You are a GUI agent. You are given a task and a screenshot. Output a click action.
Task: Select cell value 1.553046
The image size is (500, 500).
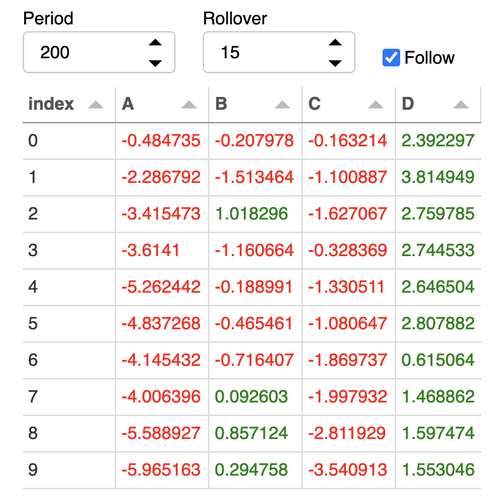pos(438,470)
